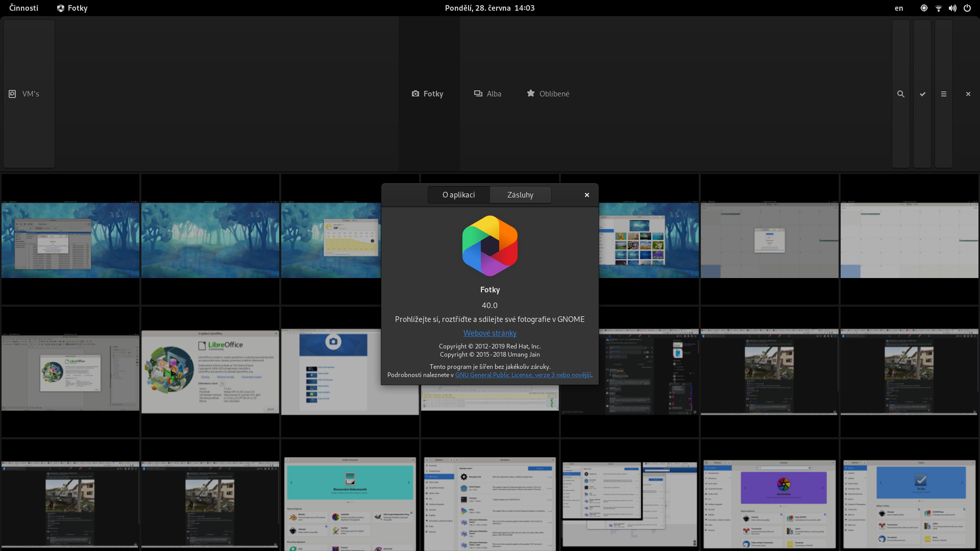
Task: Open the weather widget screenshot thumbnail
Action: click(331, 240)
